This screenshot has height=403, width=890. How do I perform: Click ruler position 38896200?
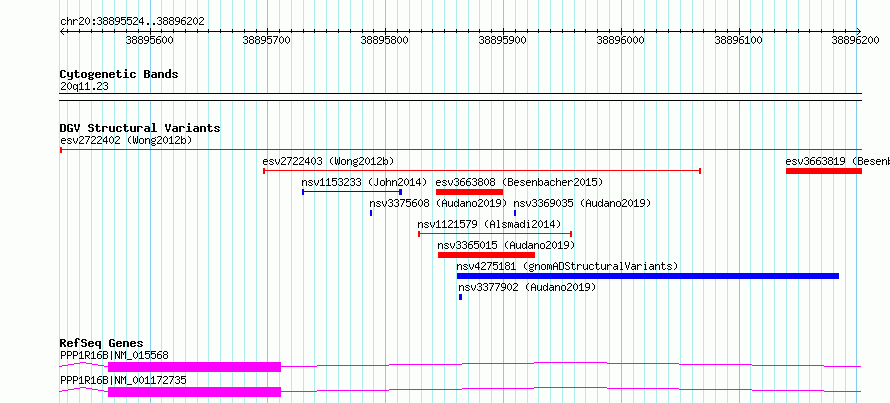[x=856, y=40]
